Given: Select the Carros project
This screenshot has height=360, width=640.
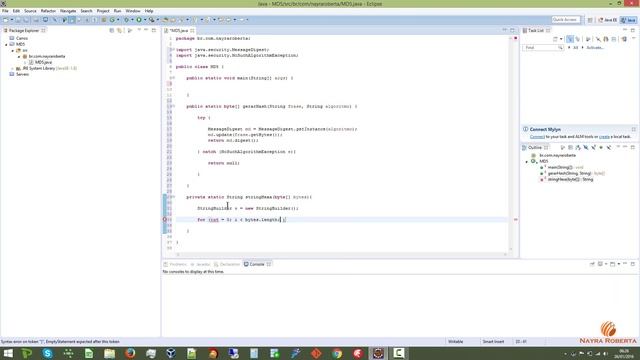Looking at the screenshot, I should 22,38.
